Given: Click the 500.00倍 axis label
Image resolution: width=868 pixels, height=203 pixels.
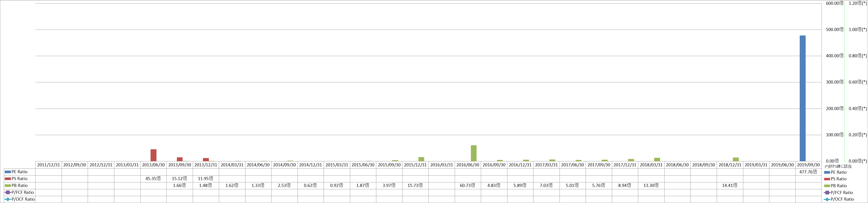Looking at the screenshot, I should [835, 30].
